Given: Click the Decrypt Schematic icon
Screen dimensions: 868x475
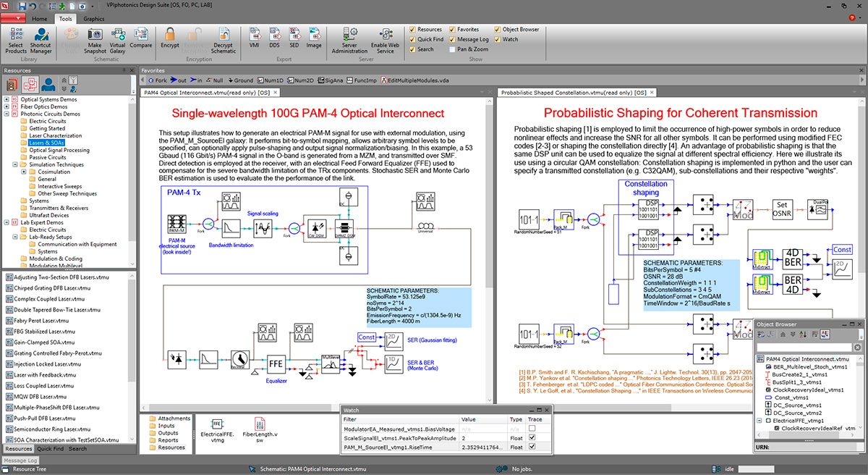Looking at the screenshot, I should point(224,36).
